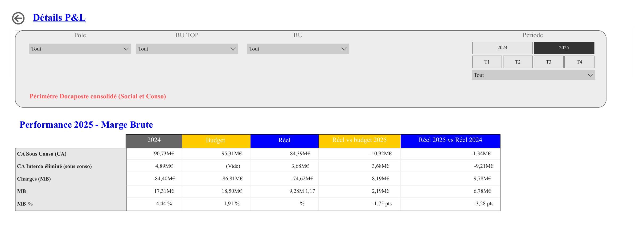The image size is (644, 234).
Task: Open the Détails P&L link
Action: click(59, 18)
